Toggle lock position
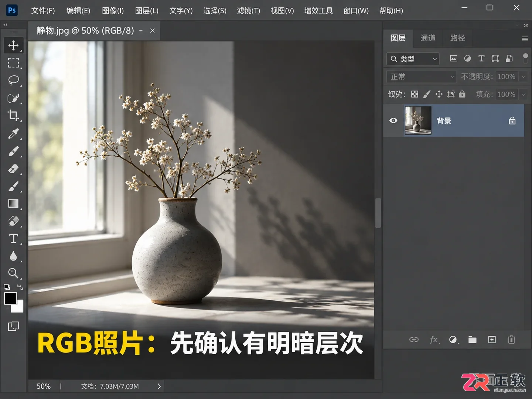The width and height of the screenshot is (532, 399). pyautogui.click(x=439, y=94)
